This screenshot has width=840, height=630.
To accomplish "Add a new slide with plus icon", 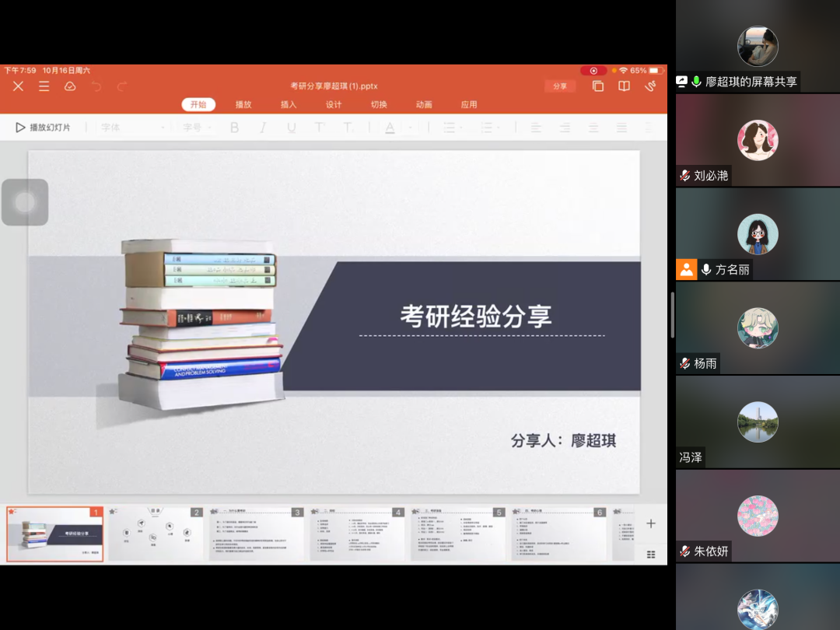I will click(651, 523).
